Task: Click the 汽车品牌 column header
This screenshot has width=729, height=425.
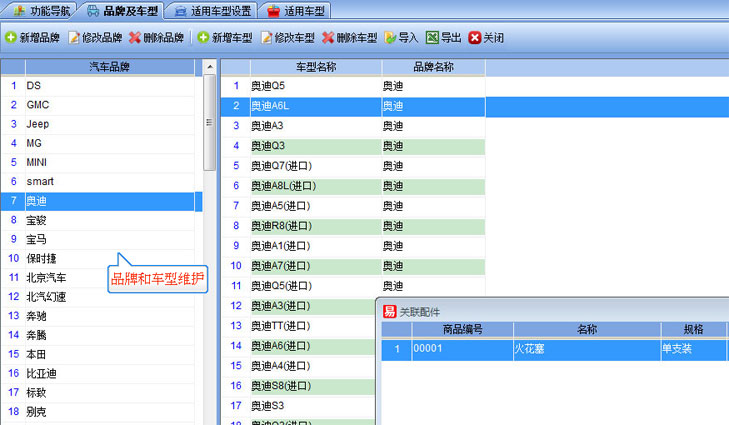Action: tap(109, 67)
